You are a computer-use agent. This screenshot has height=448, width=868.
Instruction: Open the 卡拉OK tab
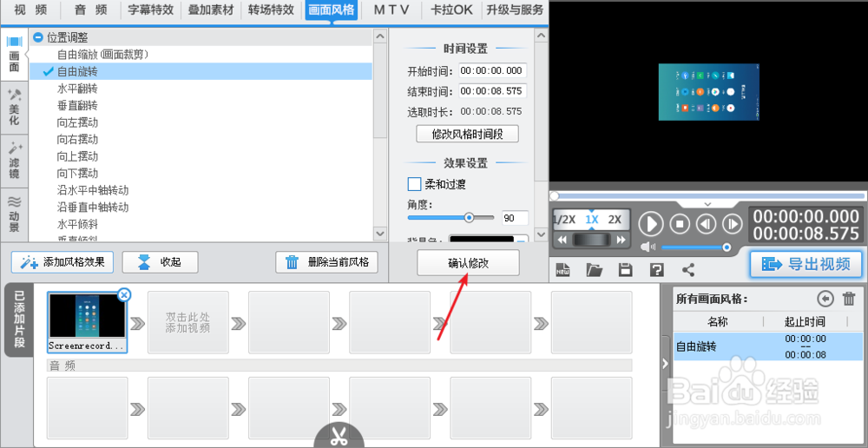tap(451, 10)
